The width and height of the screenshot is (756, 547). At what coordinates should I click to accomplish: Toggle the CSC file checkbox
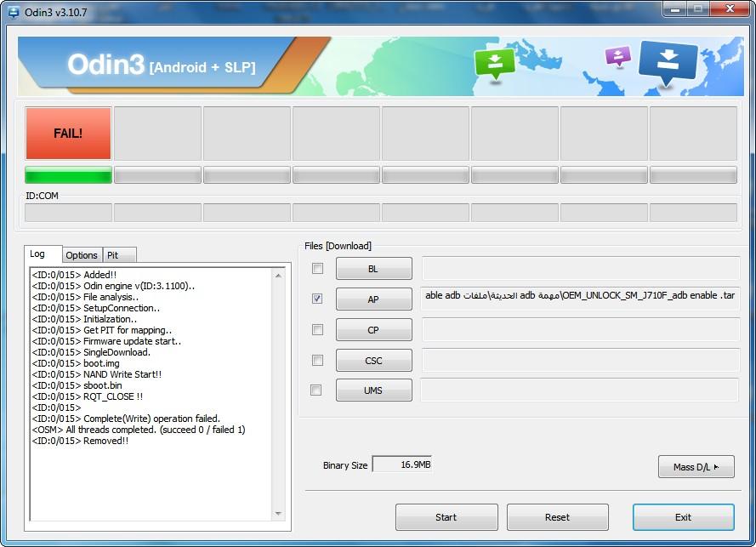click(x=317, y=360)
